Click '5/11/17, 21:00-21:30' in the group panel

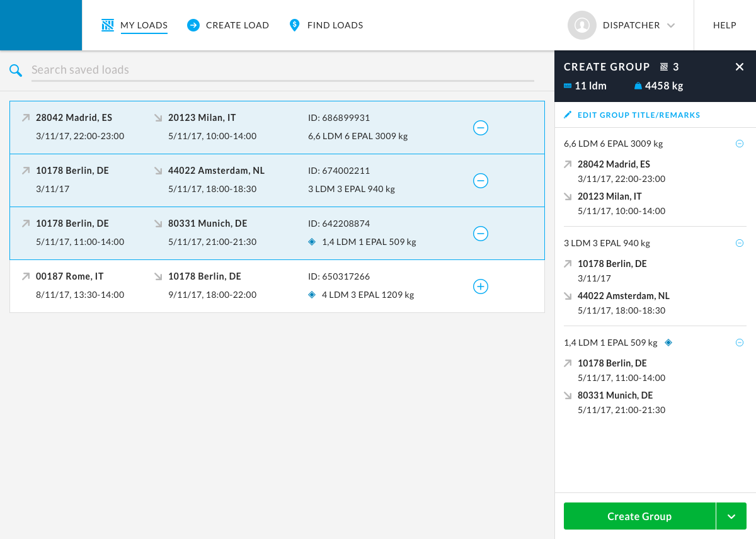point(622,410)
